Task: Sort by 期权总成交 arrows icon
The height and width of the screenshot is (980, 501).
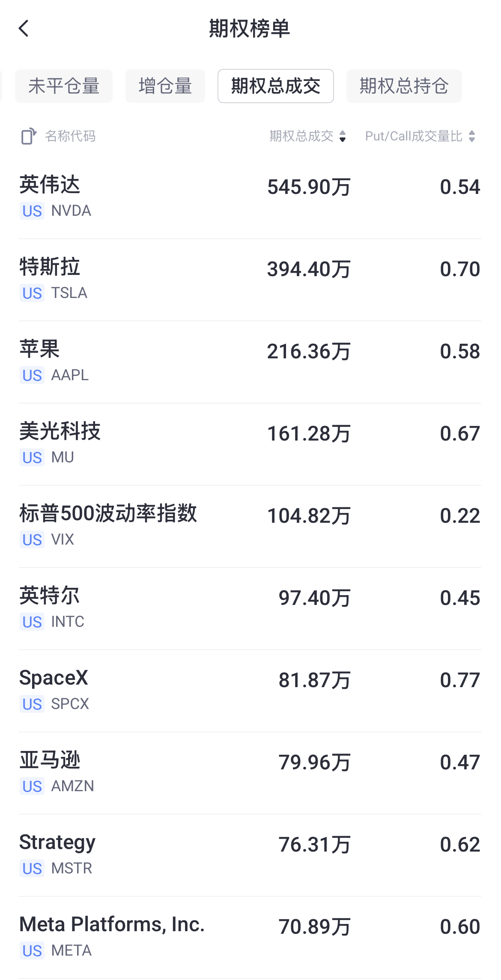Action: point(343,136)
